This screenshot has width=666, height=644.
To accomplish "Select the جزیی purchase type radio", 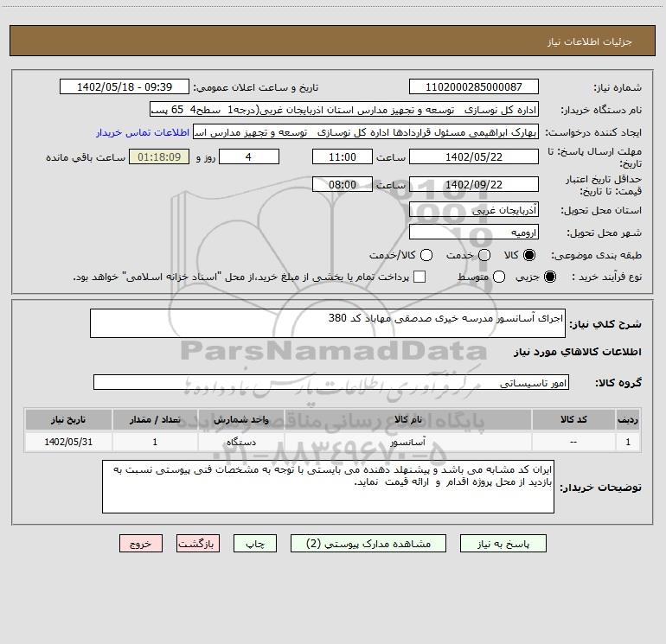I will (x=549, y=277).
